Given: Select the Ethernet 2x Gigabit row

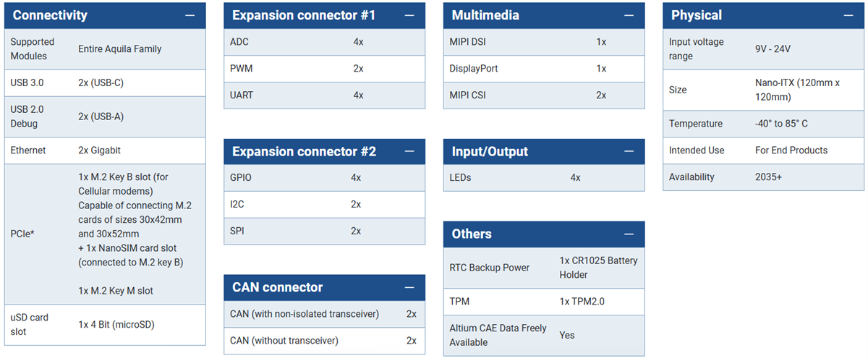Looking at the screenshot, I should pyautogui.click(x=105, y=150).
